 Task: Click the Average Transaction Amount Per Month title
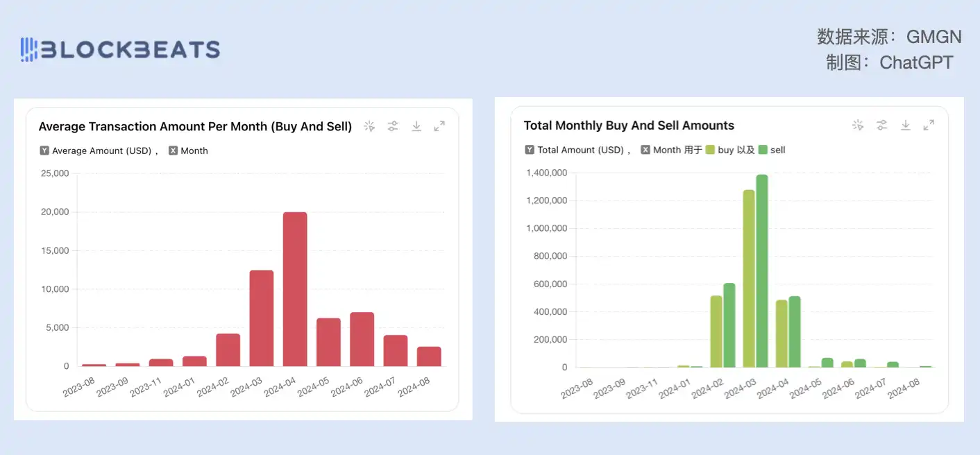click(195, 126)
